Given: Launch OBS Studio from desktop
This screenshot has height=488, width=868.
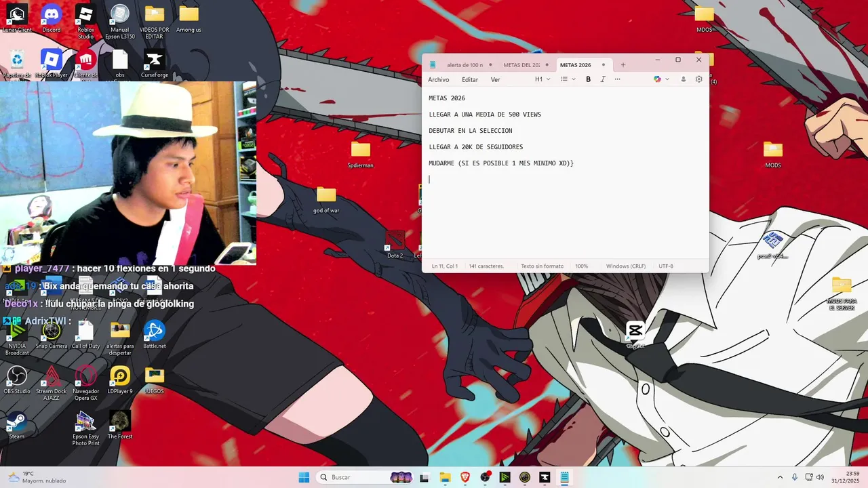Looking at the screenshot, I should tap(17, 380).
